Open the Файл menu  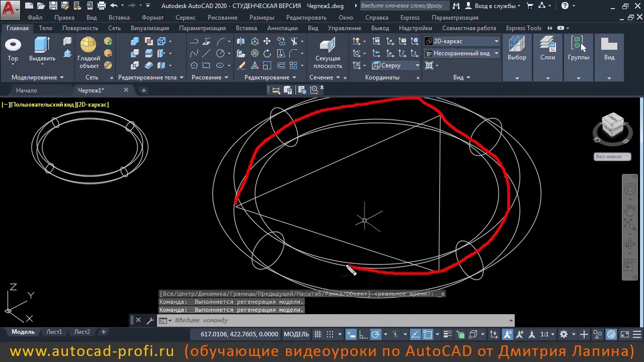35,18
